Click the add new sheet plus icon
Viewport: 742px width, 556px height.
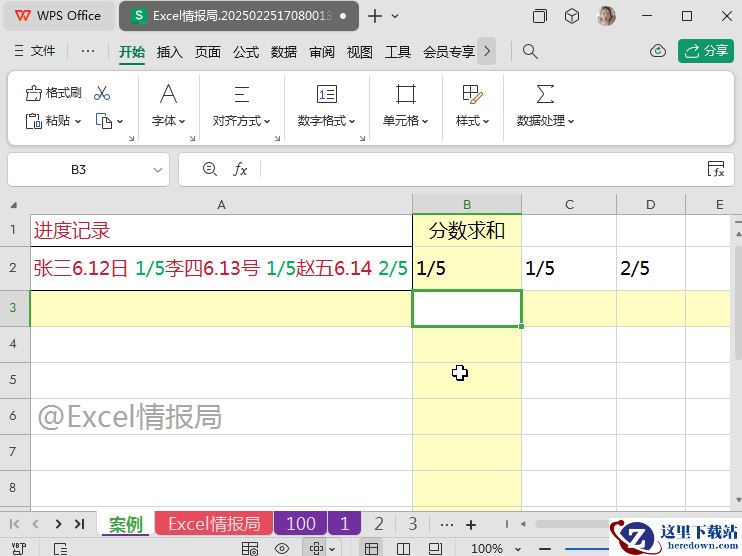471,524
